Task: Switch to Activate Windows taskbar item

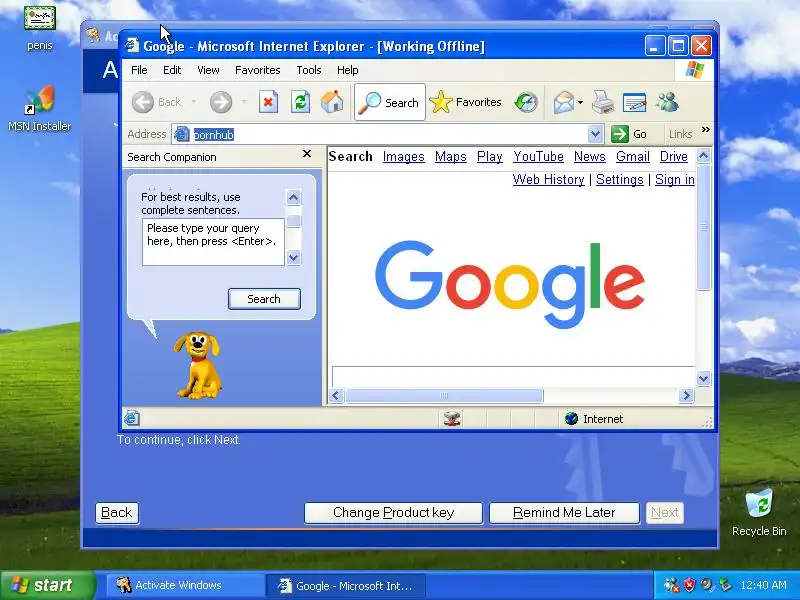Action: [185, 585]
